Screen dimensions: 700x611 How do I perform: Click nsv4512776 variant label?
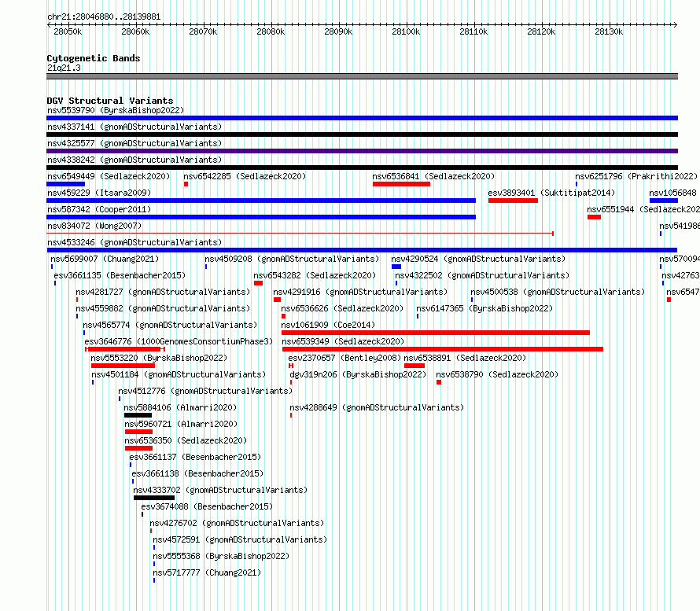[205, 391]
